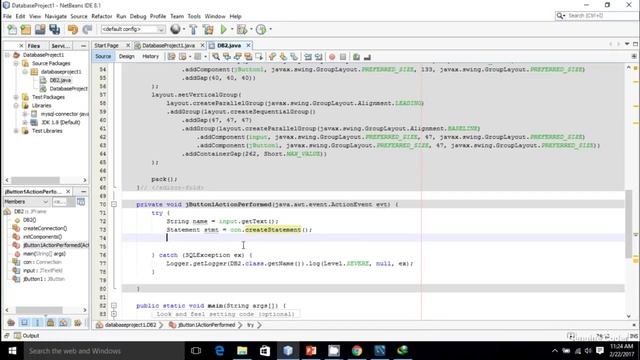This screenshot has width=640, height=360.
Task: Open the Tools menu
Action: pos(194,16)
